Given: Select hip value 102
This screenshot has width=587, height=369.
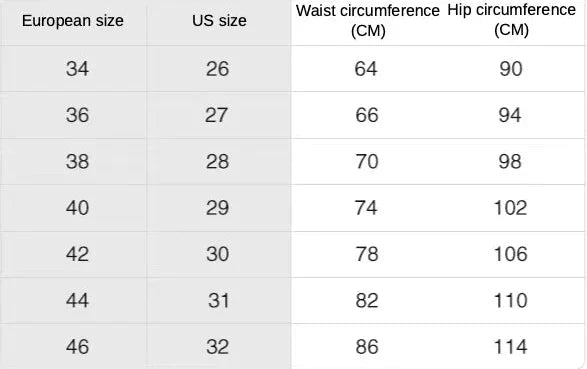Looking at the screenshot, I should (x=511, y=208).
